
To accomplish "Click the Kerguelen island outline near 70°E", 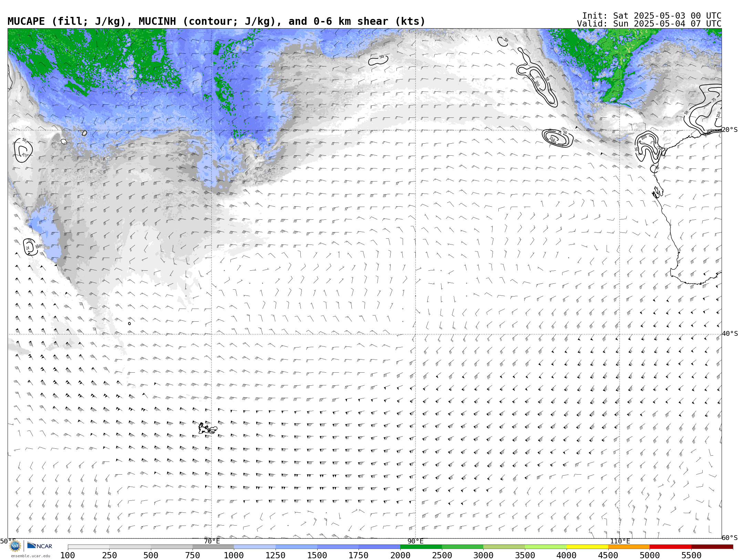I will (x=208, y=428).
